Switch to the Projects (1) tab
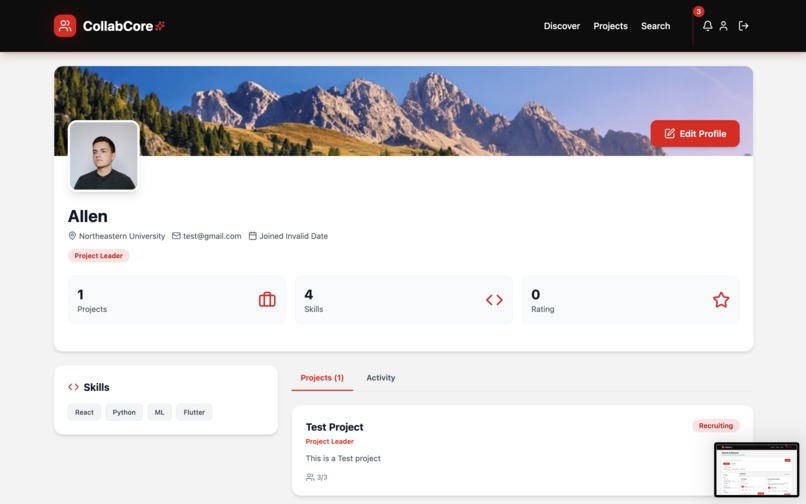The image size is (806, 504). click(322, 377)
